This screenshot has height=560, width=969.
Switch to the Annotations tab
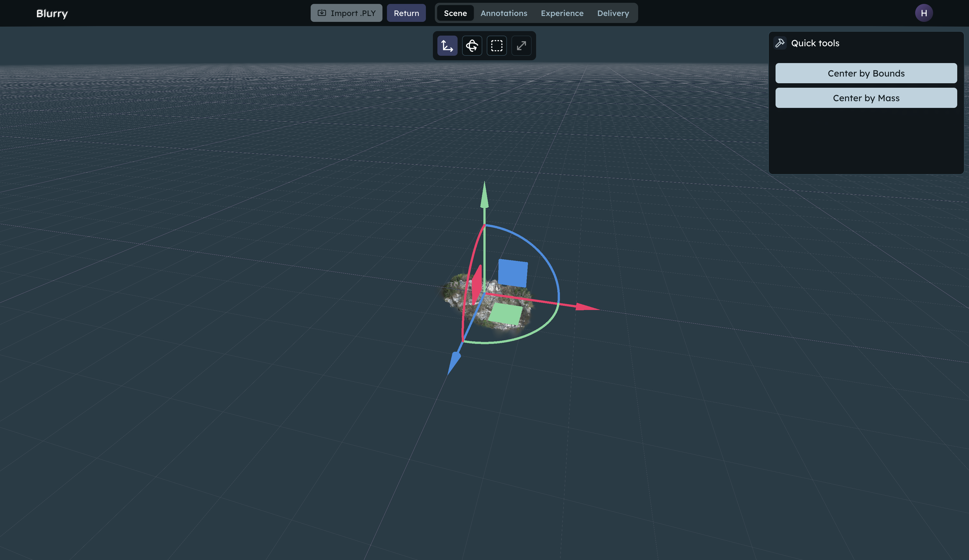tap(504, 13)
